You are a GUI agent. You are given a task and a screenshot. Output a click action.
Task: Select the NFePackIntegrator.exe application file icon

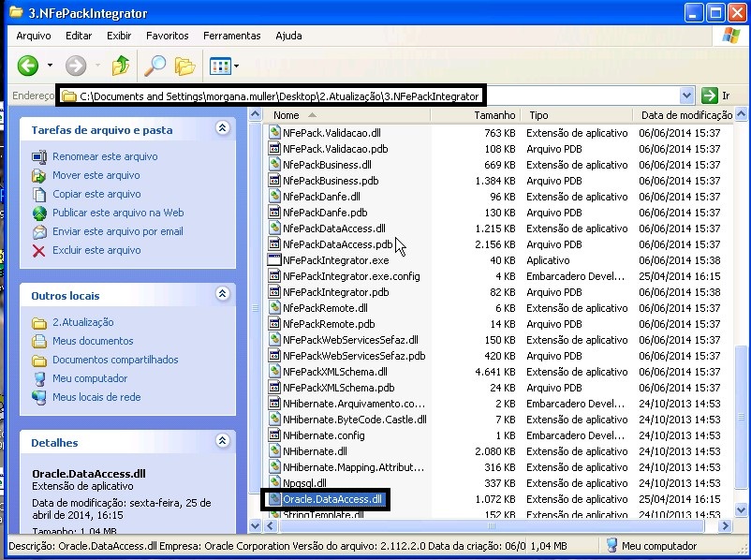[x=275, y=260]
